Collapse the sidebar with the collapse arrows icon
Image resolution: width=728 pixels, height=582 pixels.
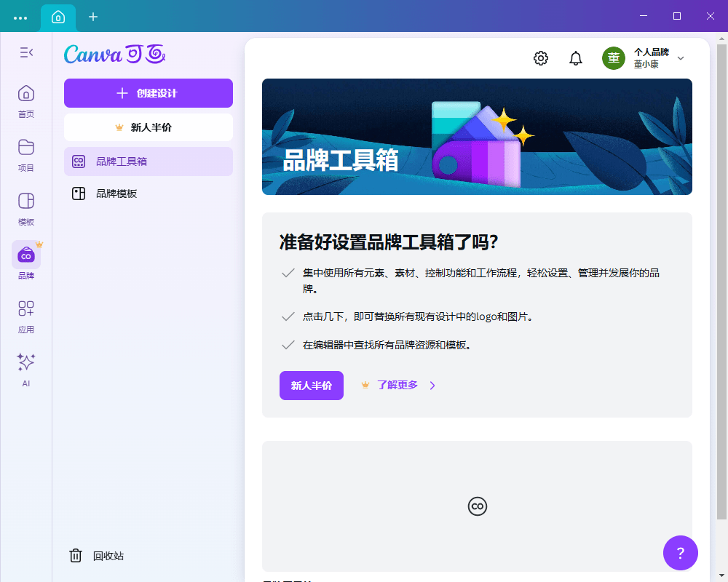click(26, 52)
